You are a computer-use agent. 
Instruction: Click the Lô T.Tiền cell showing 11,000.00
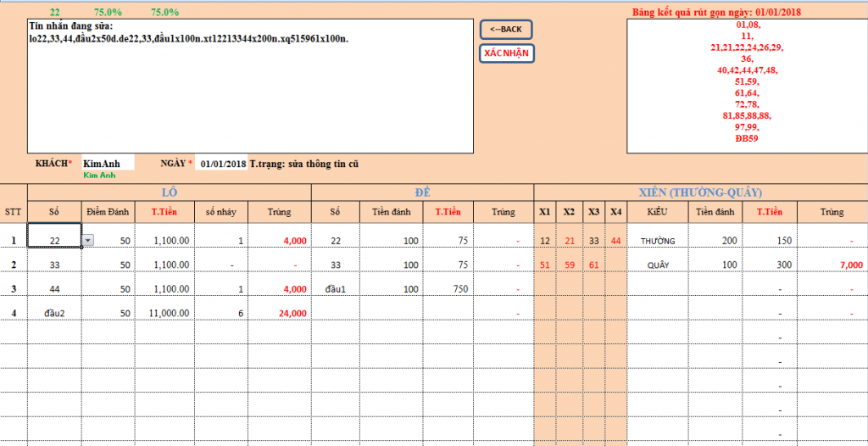point(164,313)
